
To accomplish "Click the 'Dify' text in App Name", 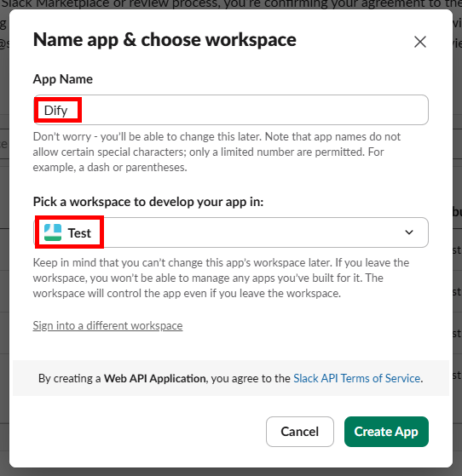I will [x=55, y=111].
